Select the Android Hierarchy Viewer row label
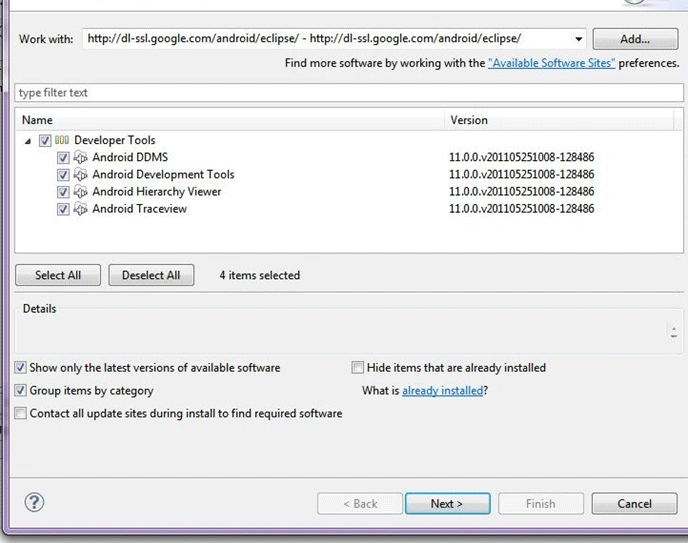Image resolution: width=688 pixels, height=543 pixels. pyautogui.click(x=157, y=192)
